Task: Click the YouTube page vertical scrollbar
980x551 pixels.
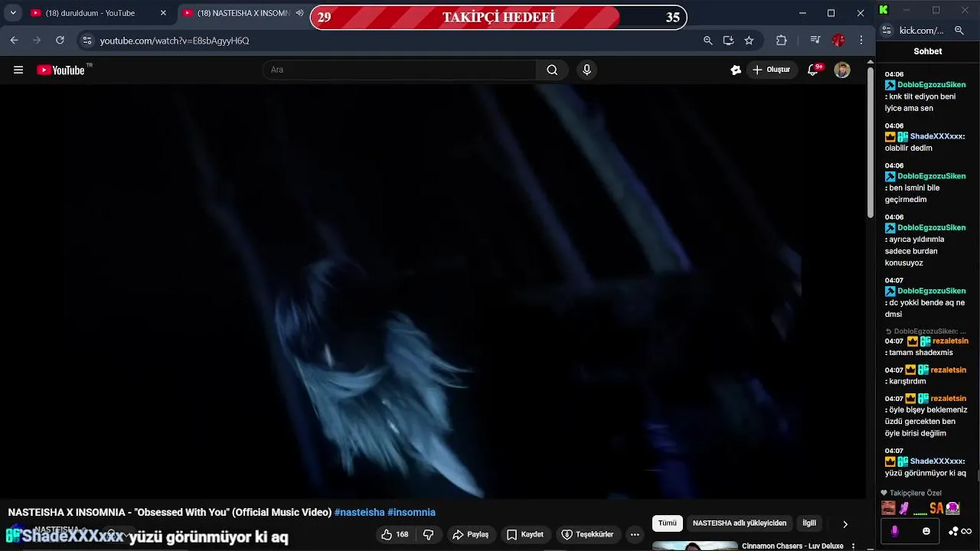Action: click(870, 142)
